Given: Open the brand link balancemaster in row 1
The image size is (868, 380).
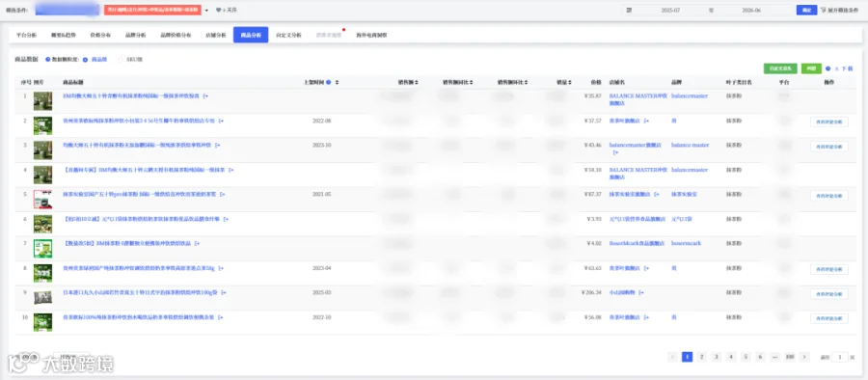Looking at the screenshot, I should click(x=690, y=96).
